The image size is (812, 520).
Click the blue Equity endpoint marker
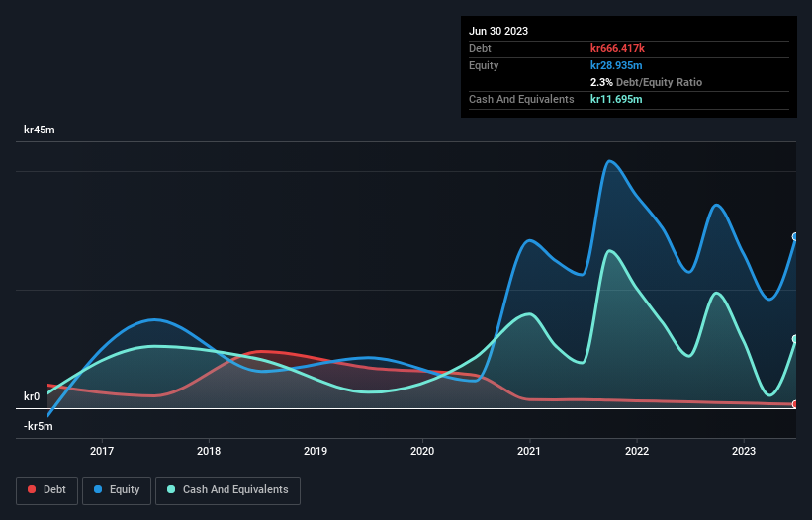click(795, 237)
